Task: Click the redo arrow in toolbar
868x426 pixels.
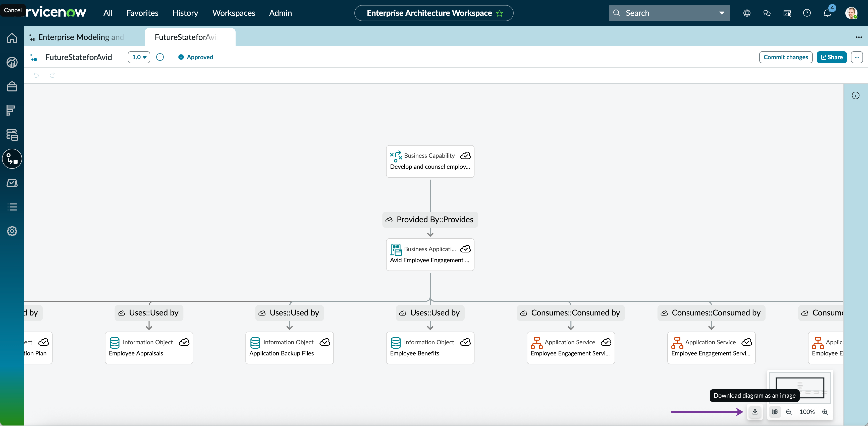Action: pos(52,75)
